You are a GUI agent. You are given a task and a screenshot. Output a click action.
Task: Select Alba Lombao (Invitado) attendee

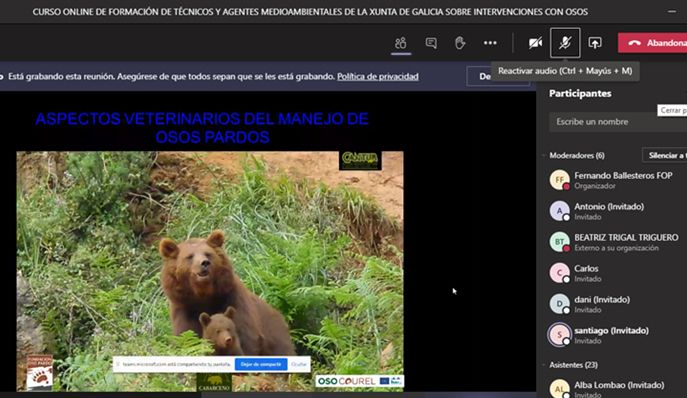coord(613,387)
